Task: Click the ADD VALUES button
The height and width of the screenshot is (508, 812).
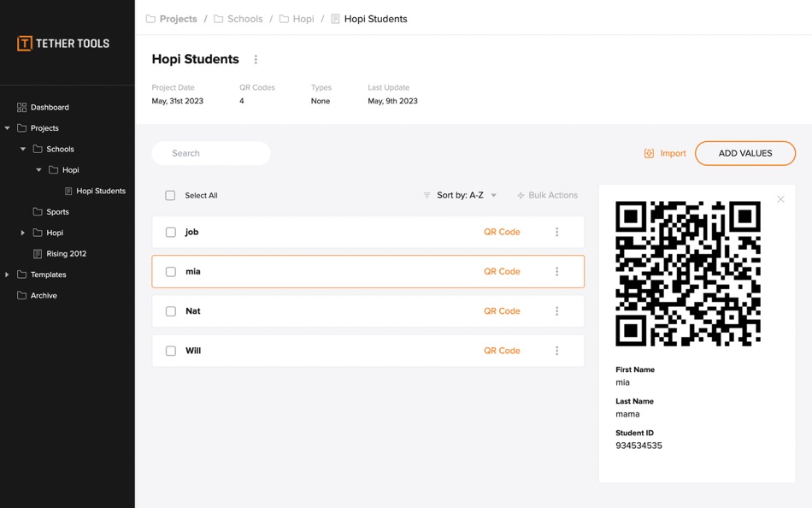Action: click(x=745, y=153)
